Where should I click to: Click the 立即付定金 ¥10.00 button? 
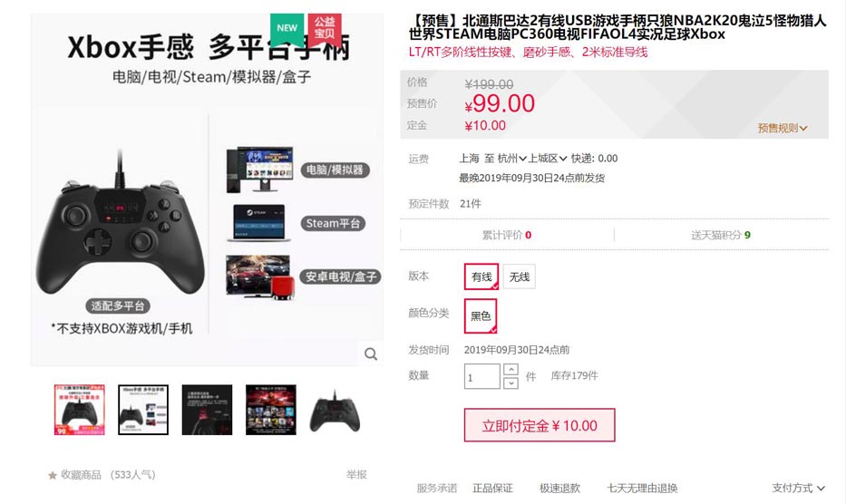point(540,425)
